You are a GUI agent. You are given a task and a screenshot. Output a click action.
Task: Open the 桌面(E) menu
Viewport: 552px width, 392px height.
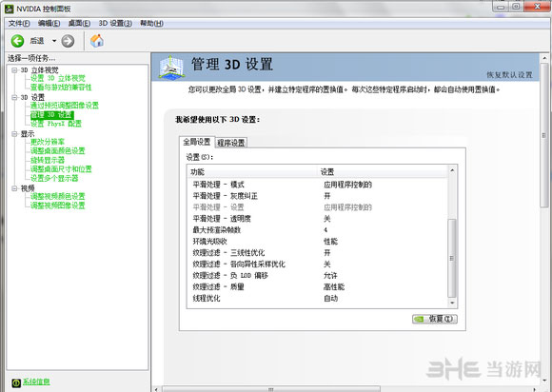point(79,23)
